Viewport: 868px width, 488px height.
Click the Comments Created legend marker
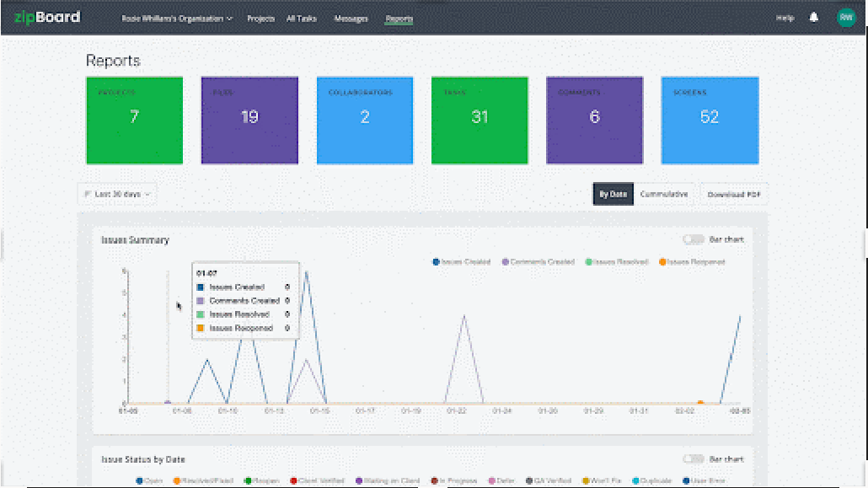click(506, 262)
